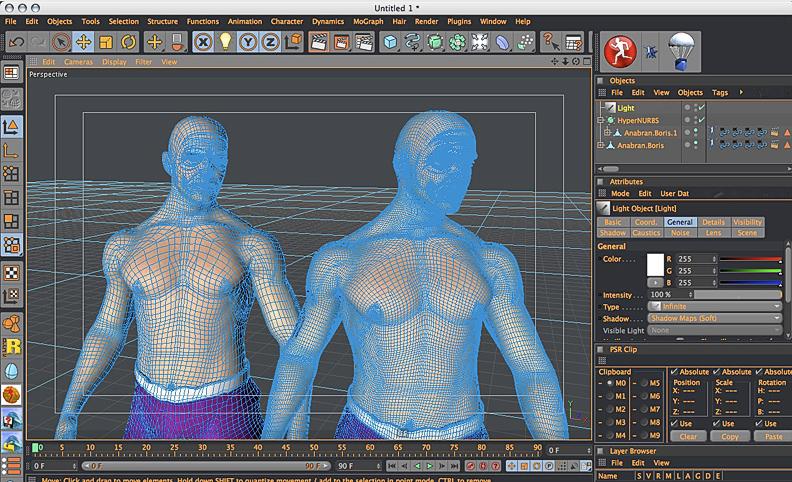Select the M0 clipboard radio button

tap(610, 383)
